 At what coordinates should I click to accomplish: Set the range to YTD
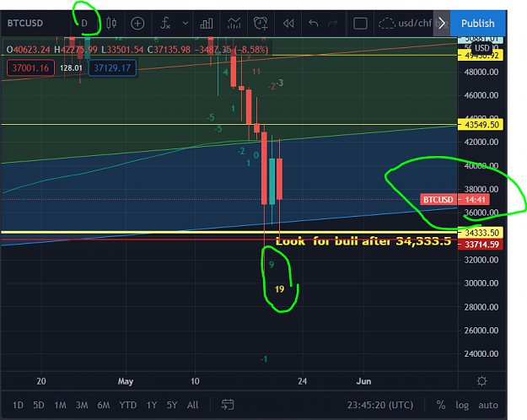click(127, 405)
